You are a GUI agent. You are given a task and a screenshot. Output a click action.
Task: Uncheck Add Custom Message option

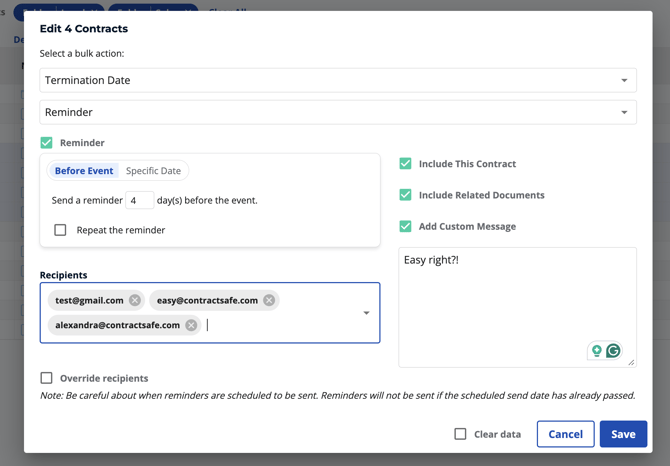pyautogui.click(x=405, y=226)
